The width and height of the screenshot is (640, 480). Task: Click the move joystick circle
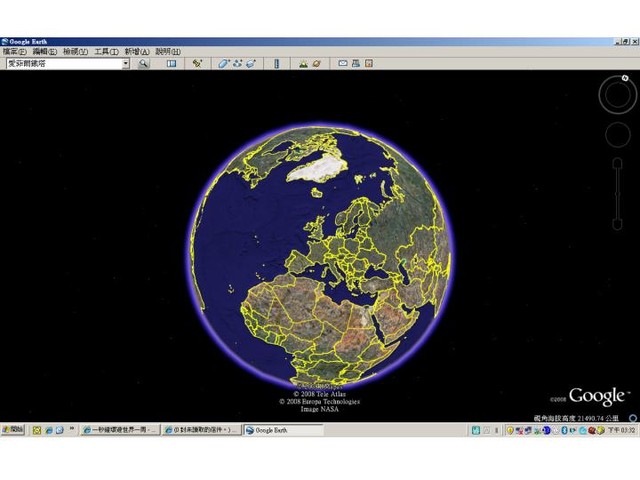click(x=618, y=134)
